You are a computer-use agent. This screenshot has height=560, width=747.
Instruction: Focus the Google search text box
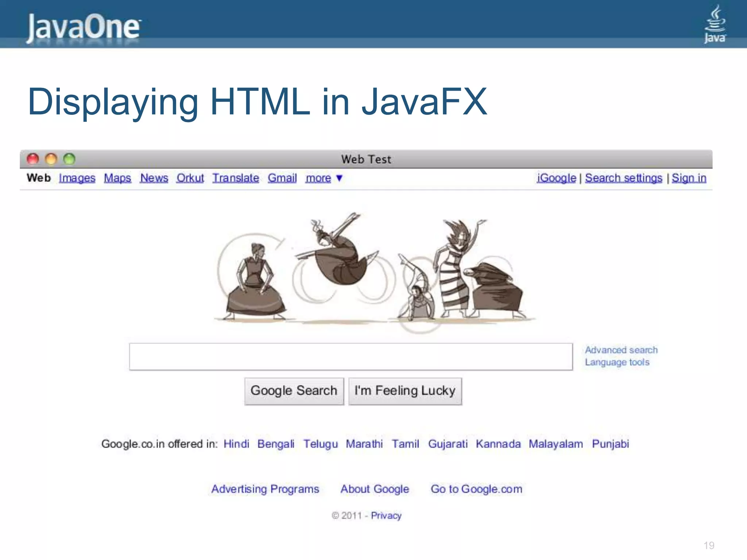(351, 357)
